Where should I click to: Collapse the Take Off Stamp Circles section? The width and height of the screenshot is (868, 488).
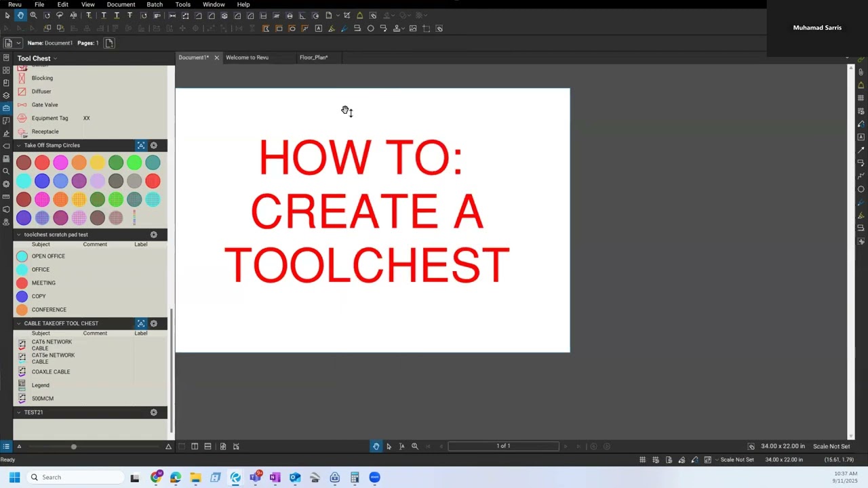[x=18, y=146]
